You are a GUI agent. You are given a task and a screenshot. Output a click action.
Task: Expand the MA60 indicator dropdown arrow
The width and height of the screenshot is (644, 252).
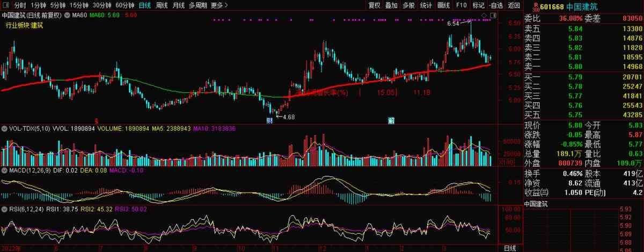click(67, 15)
